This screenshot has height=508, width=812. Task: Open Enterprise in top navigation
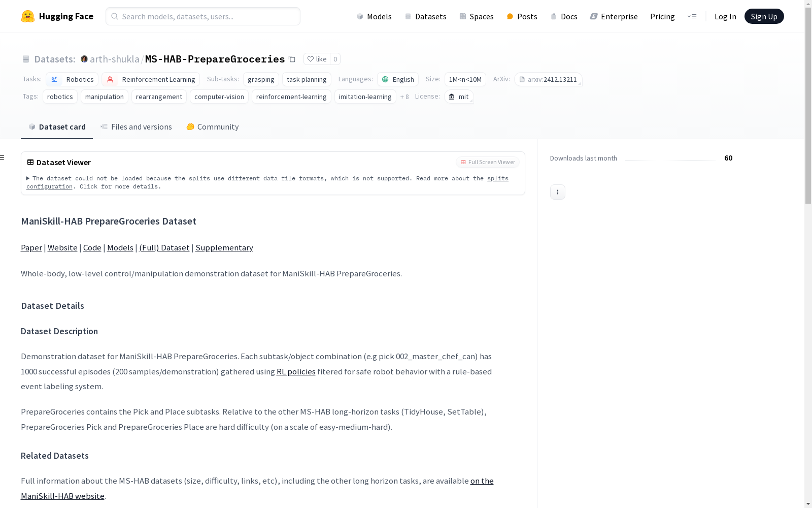point(614,16)
